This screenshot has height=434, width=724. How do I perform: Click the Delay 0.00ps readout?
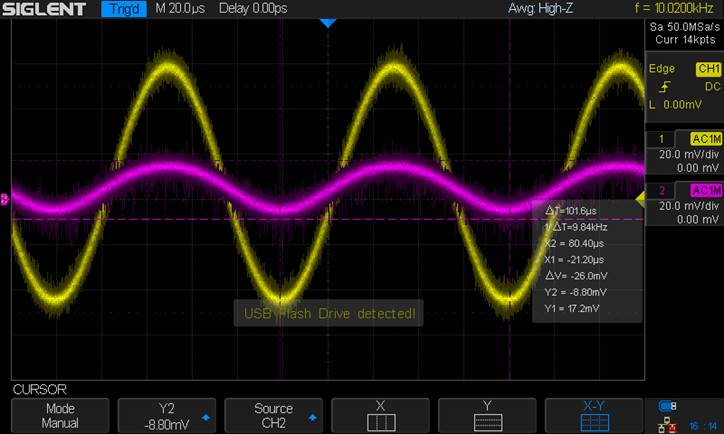[x=253, y=8]
